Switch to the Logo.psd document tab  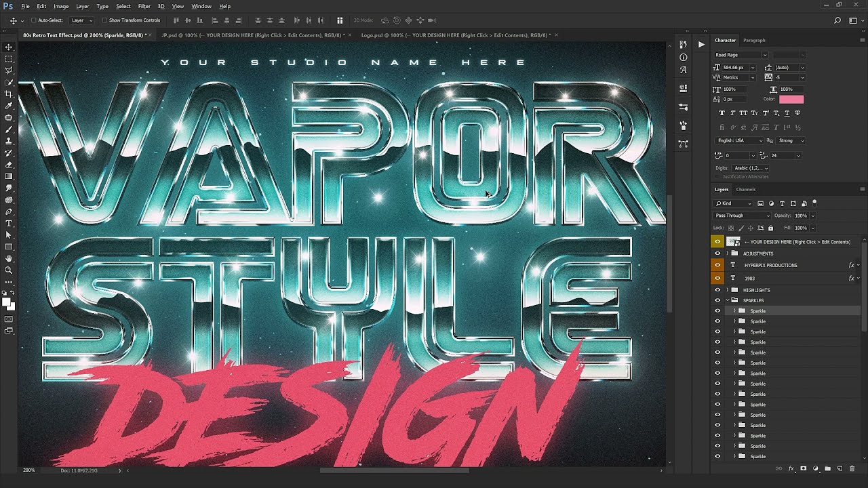pos(456,35)
